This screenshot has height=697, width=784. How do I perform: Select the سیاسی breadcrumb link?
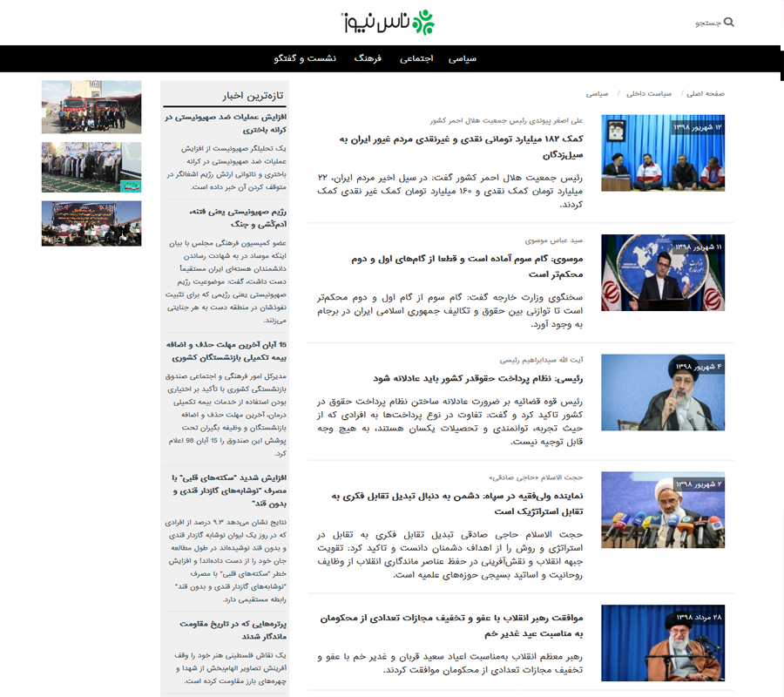click(597, 93)
